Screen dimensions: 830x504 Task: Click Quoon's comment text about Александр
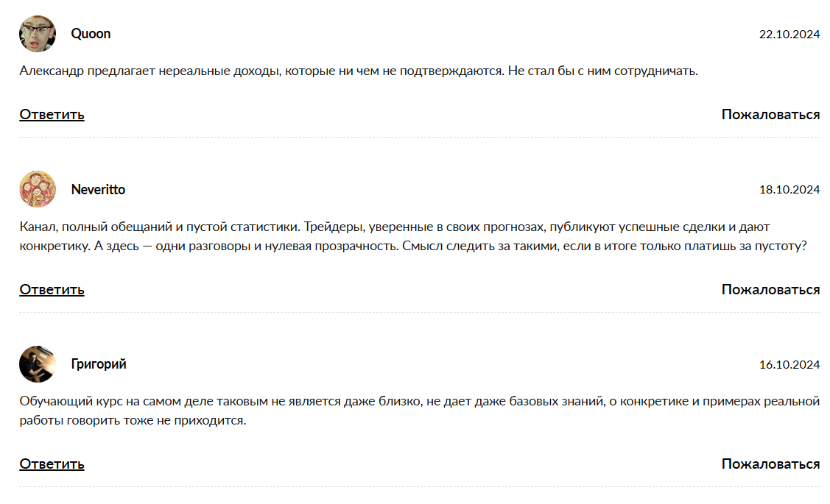pyautogui.click(x=358, y=71)
